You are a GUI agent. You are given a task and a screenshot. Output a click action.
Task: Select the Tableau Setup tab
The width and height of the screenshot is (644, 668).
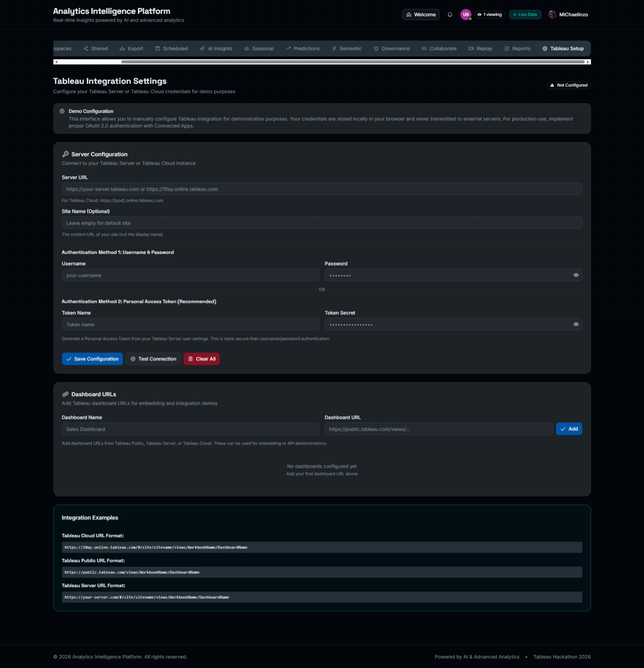click(563, 49)
